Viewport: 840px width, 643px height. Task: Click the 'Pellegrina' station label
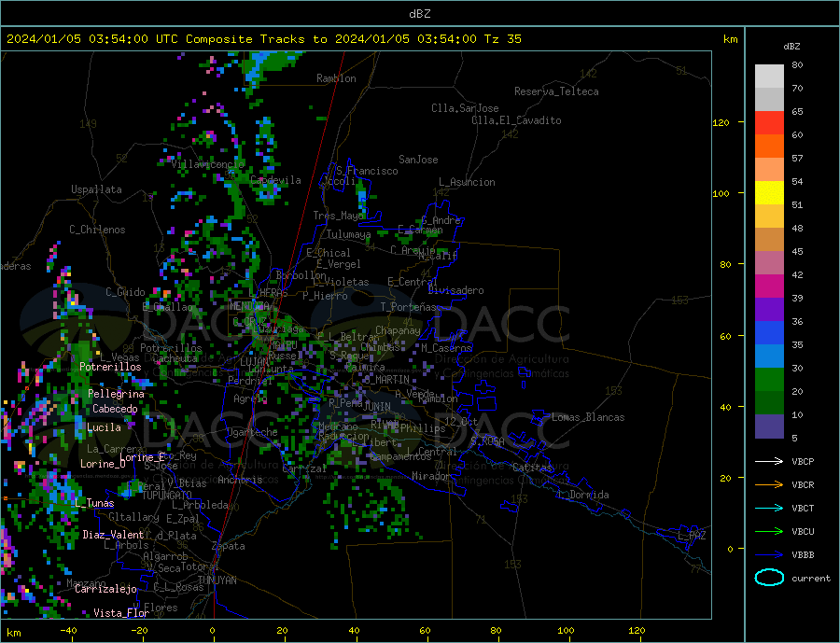click(116, 394)
